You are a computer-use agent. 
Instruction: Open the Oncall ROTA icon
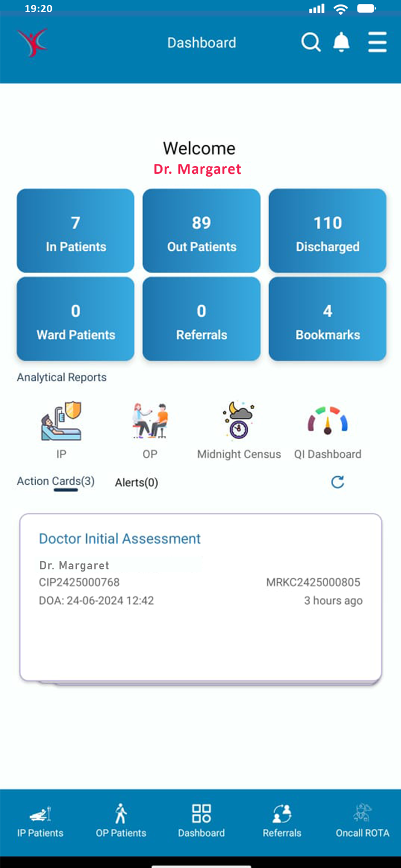363,819
